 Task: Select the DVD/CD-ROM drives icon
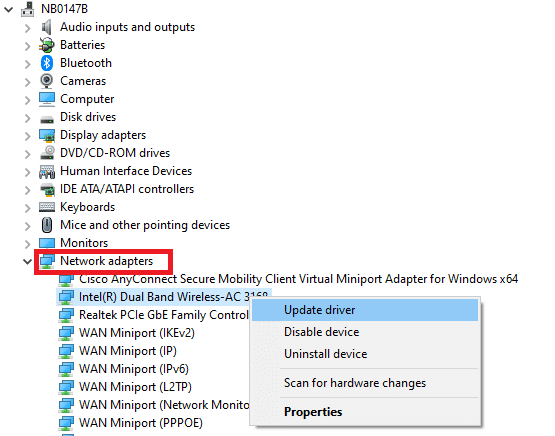pos(47,153)
